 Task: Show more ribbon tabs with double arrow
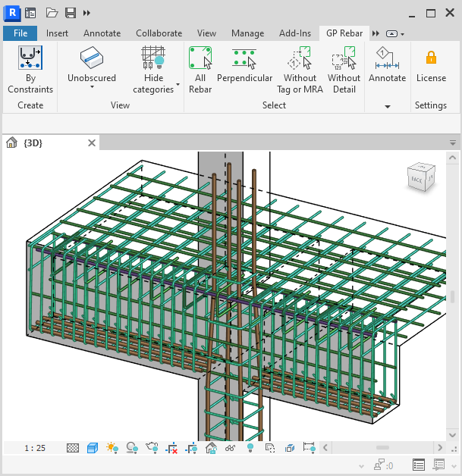point(376,33)
